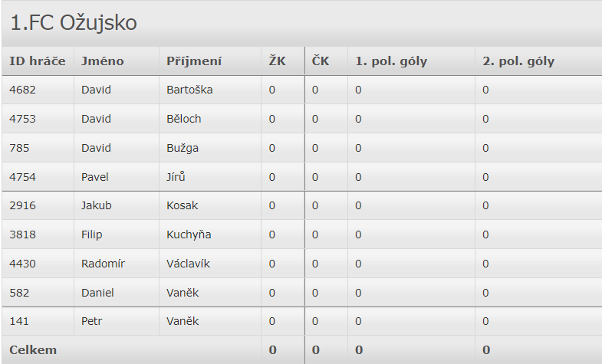The width and height of the screenshot is (602, 364).
Task: Select player ID 141 cell
Action: [19, 321]
